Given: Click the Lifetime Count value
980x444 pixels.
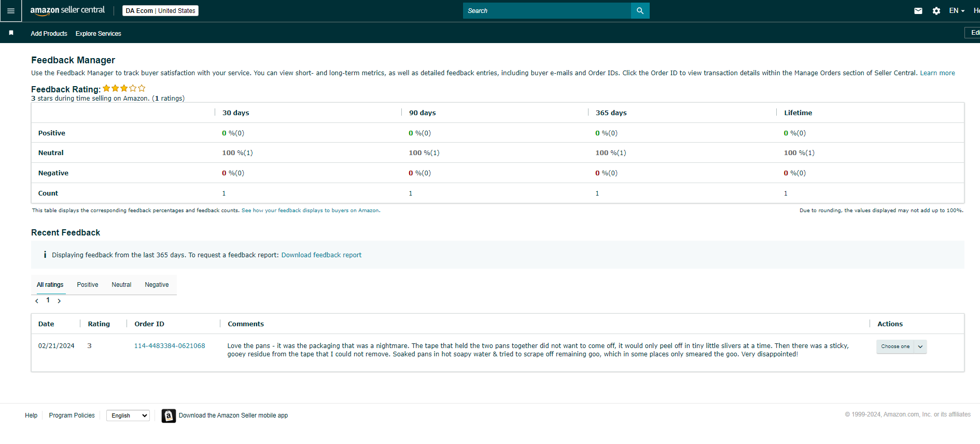Looking at the screenshot, I should pos(786,193).
